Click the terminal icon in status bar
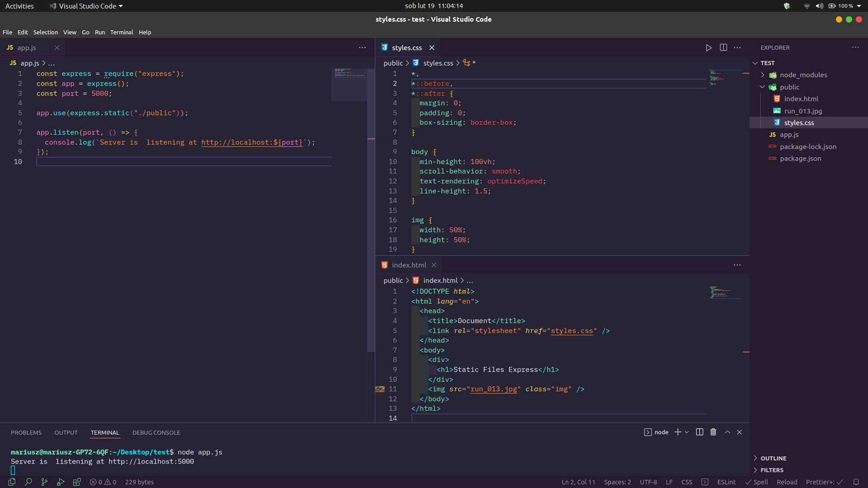This screenshot has height=488, width=868. (x=705, y=482)
